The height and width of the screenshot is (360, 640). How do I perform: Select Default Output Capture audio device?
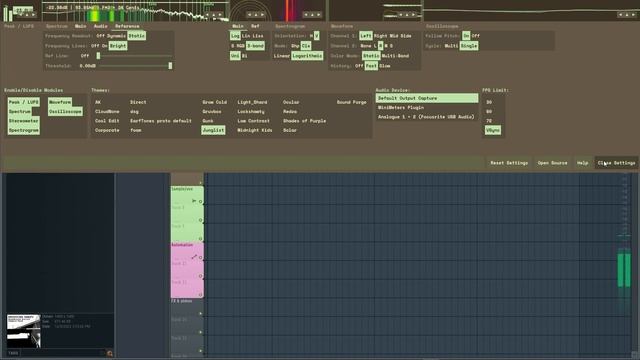tap(427, 98)
